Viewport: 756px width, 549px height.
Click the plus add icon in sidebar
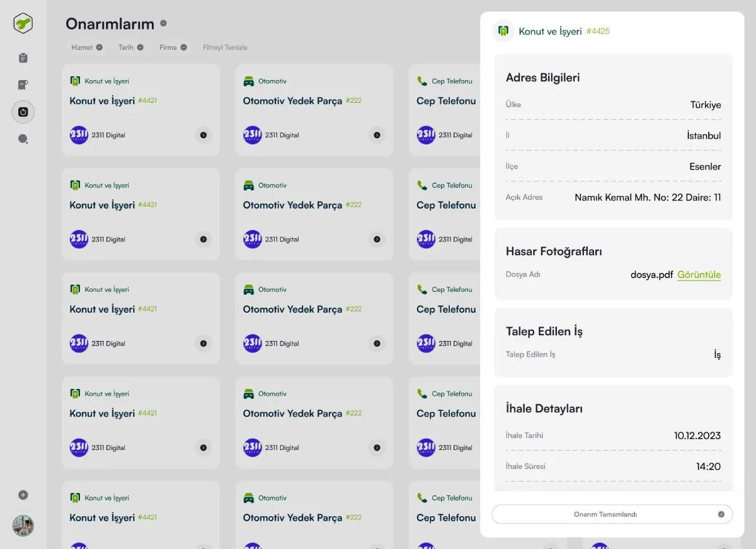23,495
